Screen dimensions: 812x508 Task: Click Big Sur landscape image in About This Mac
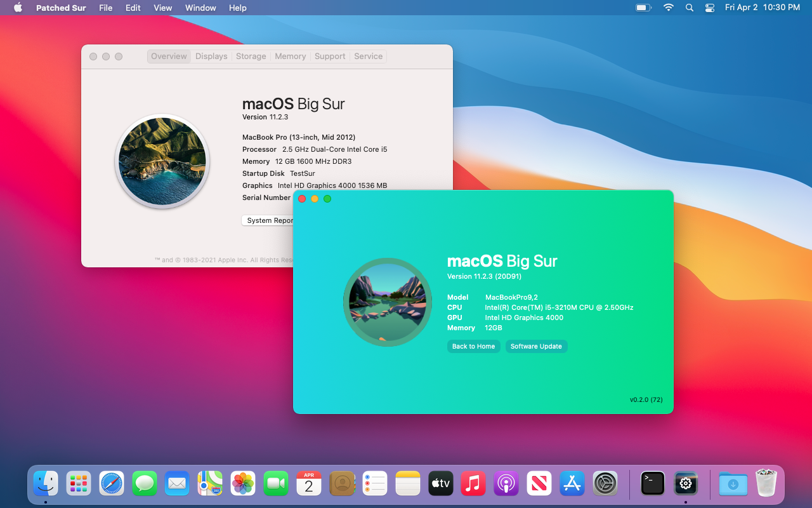[x=162, y=161]
